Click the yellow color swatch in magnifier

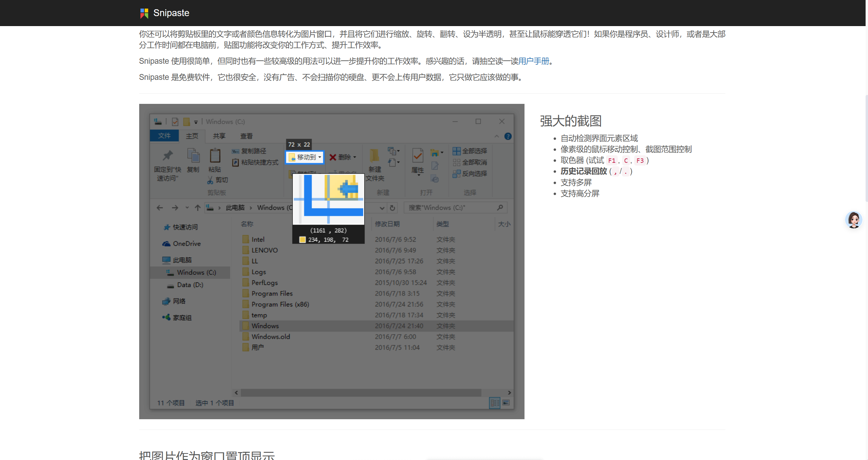[x=302, y=240]
